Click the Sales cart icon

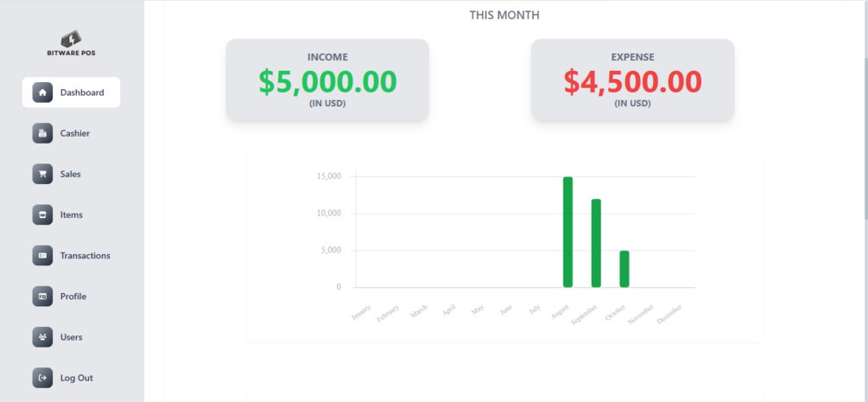[42, 174]
